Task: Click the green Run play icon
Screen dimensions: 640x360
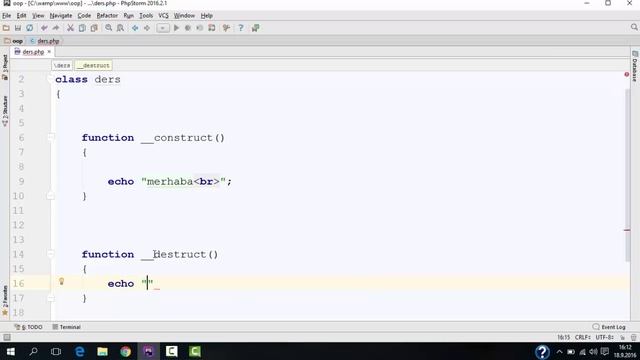Action: click(176, 28)
